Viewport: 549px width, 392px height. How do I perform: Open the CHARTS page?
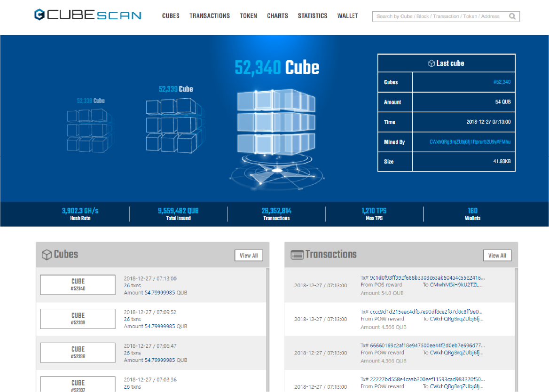click(x=277, y=16)
